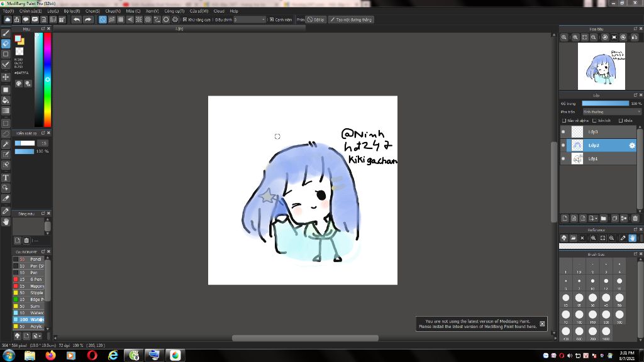Enable the circle snap guide icon

click(166, 19)
